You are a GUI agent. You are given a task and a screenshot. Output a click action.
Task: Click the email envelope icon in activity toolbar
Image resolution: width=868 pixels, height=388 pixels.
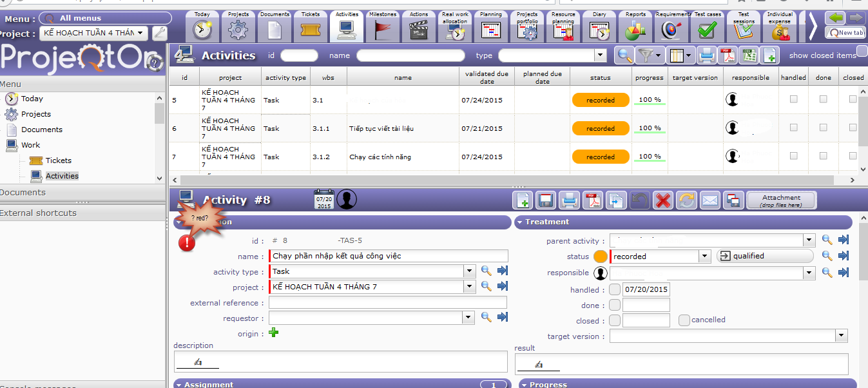(709, 200)
